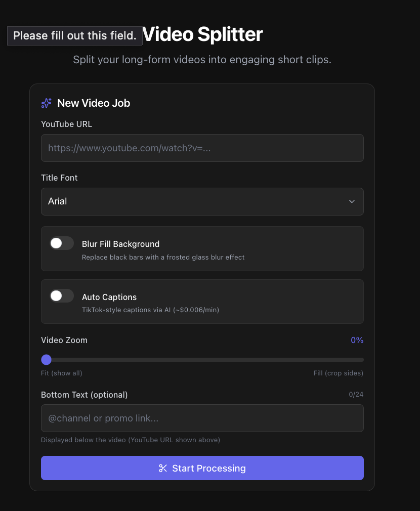Click the "Fit (show all)" slider label

61,373
